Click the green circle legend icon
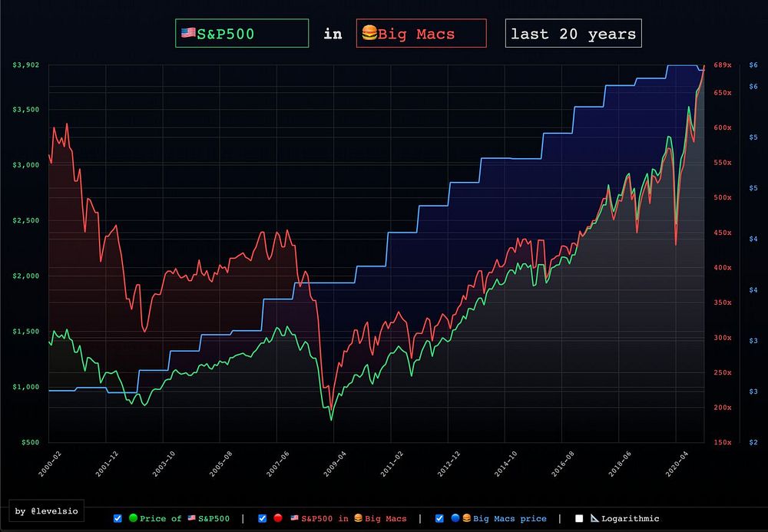 coord(133,518)
